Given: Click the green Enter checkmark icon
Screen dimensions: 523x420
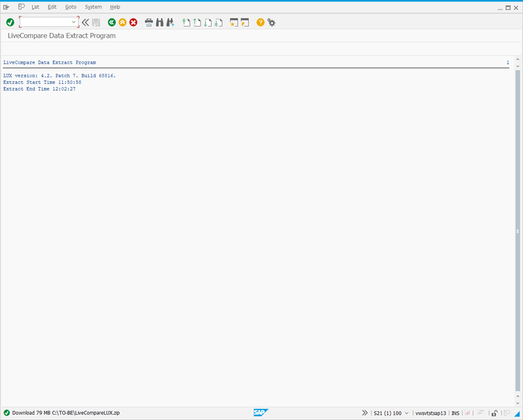Looking at the screenshot, I should [x=10, y=22].
